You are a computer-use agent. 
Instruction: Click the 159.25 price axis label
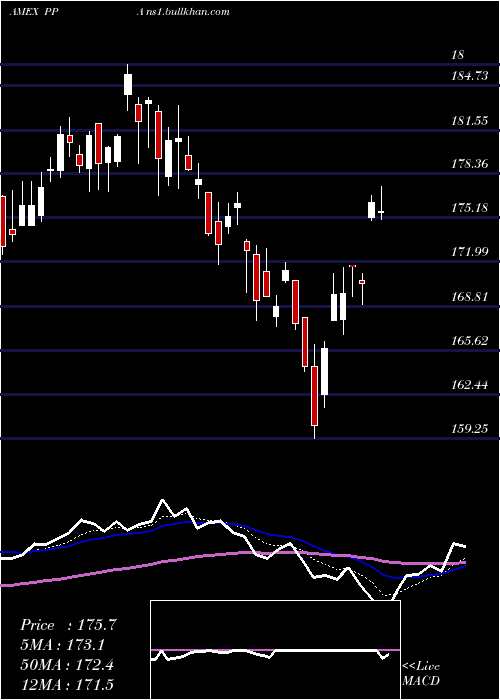click(x=470, y=429)
